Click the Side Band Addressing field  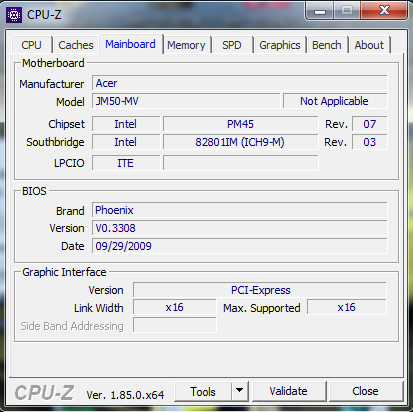click(175, 325)
